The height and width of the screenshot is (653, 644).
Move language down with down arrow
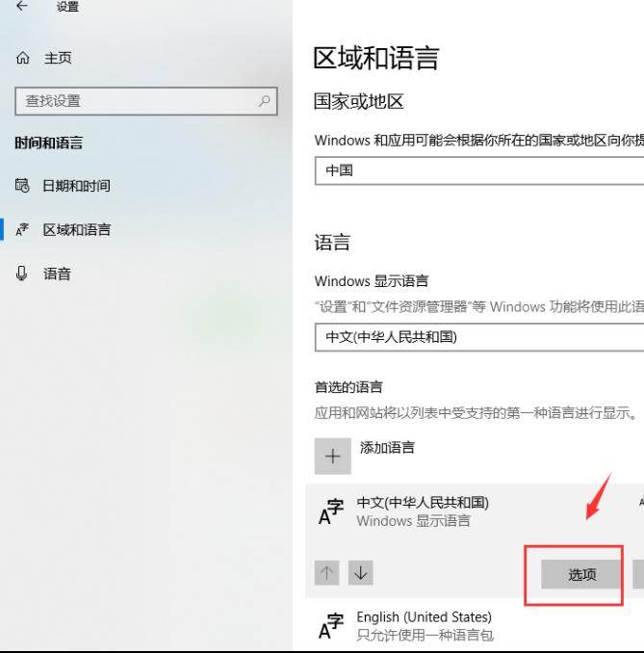point(361,573)
